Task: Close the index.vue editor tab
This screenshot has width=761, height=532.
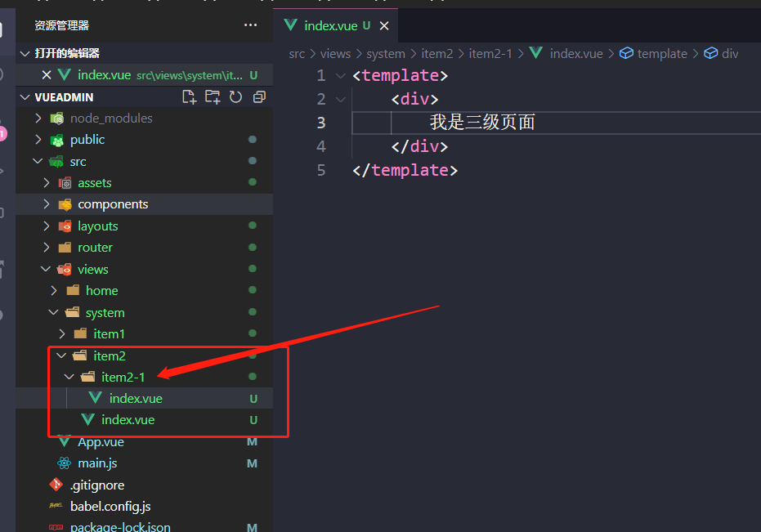Action: [384, 25]
